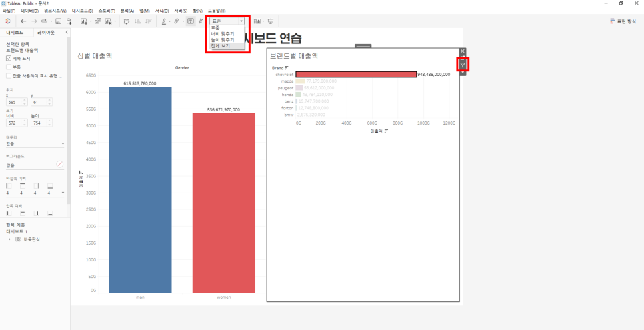The width and height of the screenshot is (644, 330).
Task: Click the outer margin left icon
Action: pos(9,186)
